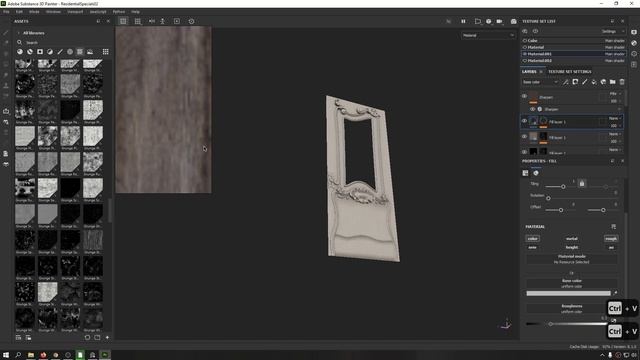Screen dimensions: 640x360
Task: Hide the Sharpen filter effect
Action: click(533, 109)
